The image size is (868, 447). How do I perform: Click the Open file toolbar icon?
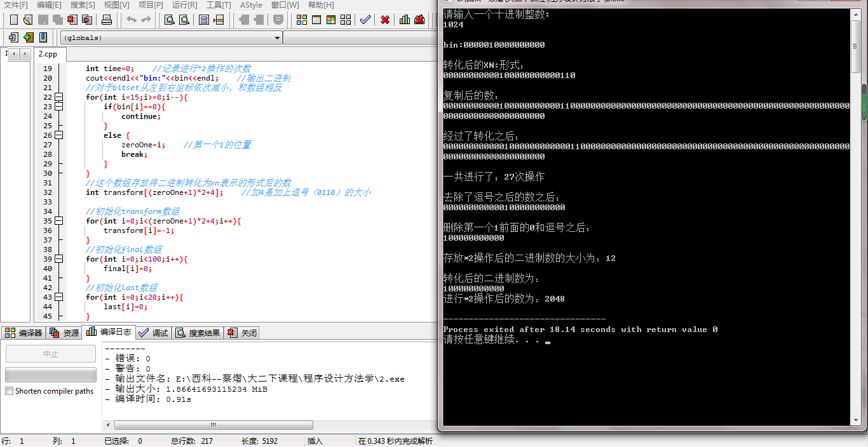pyautogui.click(x=28, y=20)
